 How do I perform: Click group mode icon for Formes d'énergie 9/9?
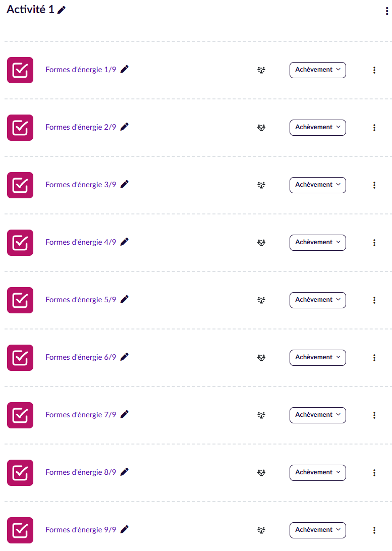tap(261, 530)
